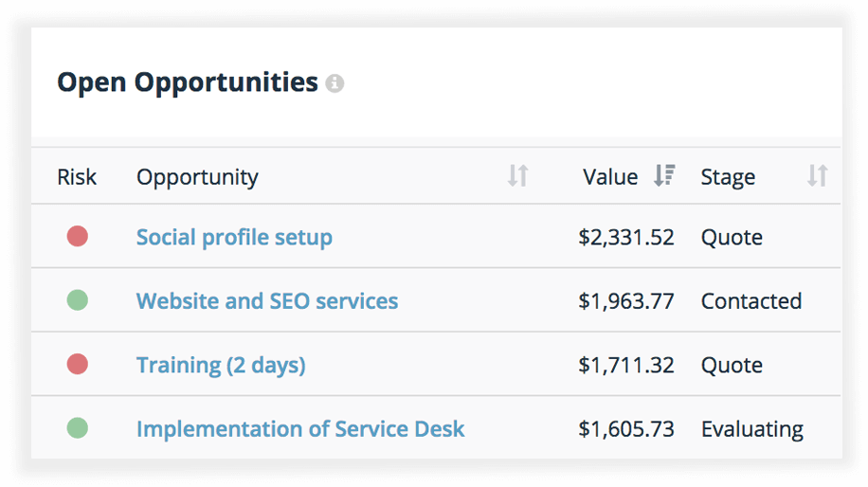The width and height of the screenshot is (868, 487).
Task: Open the Training (2 days) opportunity
Action: click(221, 366)
